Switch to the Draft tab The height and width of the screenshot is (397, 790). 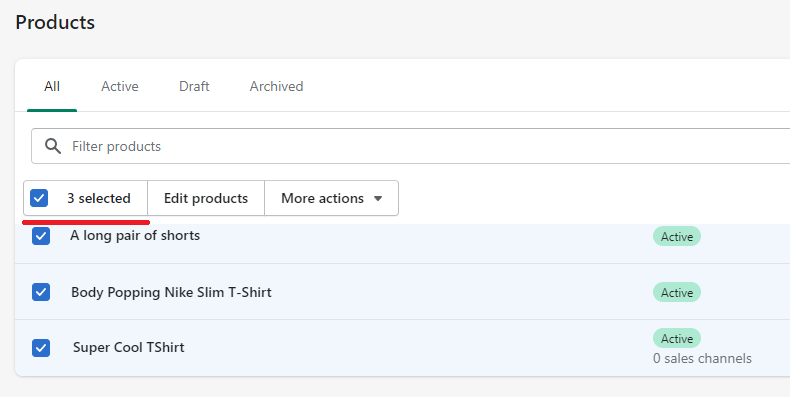[x=194, y=86]
